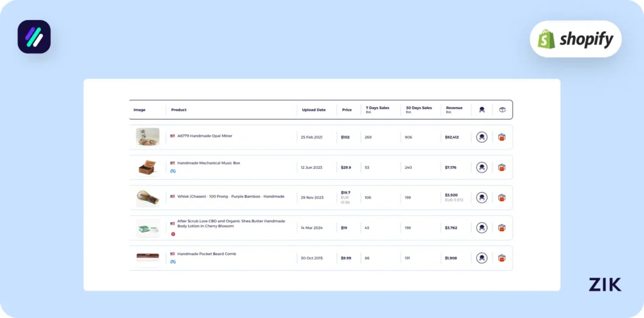Click spy icon in Handmade Pocket Beard Comb row
Viewport: 644px width, 318px height.
[481, 258]
